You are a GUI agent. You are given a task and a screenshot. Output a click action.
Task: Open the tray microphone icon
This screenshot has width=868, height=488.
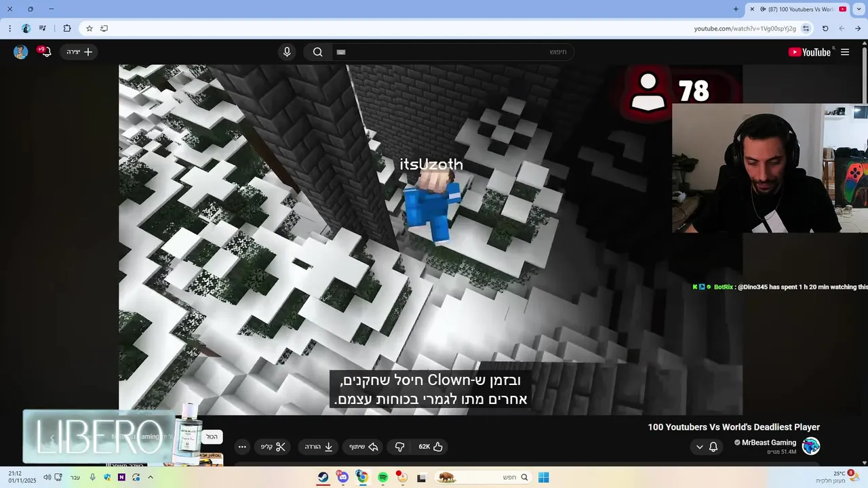(x=93, y=477)
